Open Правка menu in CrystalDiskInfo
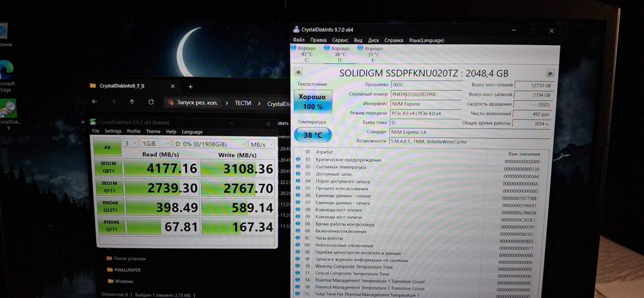The width and height of the screenshot is (644, 298). click(318, 40)
